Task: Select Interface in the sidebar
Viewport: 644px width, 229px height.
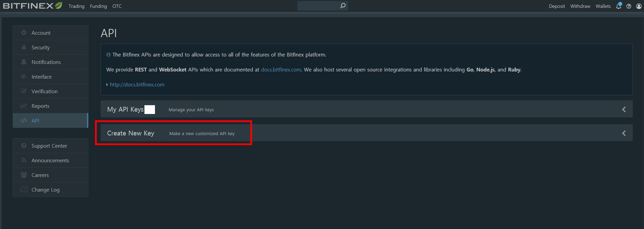Action: coord(50,77)
